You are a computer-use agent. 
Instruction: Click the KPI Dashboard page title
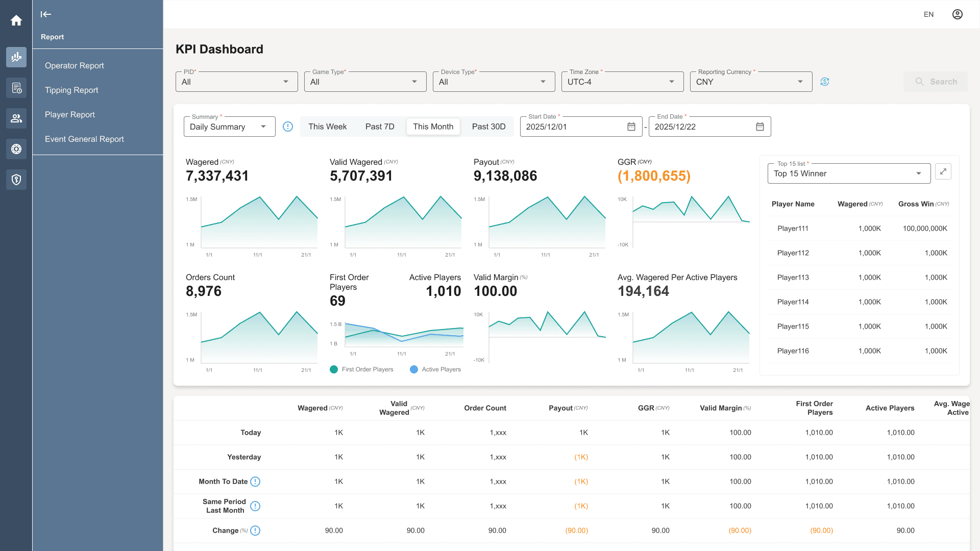click(x=219, y=49)
